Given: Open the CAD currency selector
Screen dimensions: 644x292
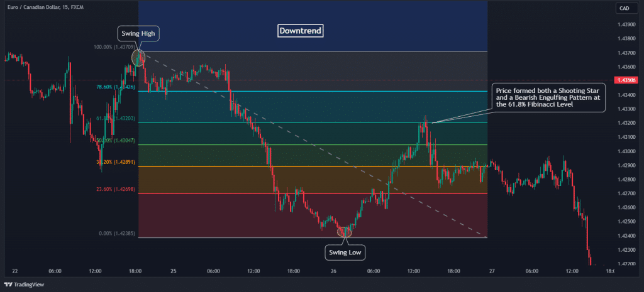Looking at the screenshot, I should (x=624, y=8).
